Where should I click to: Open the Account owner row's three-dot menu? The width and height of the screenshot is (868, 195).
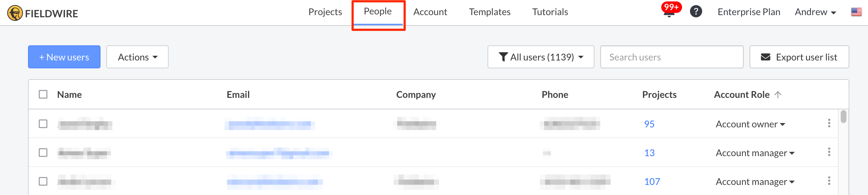pos(829,123)
